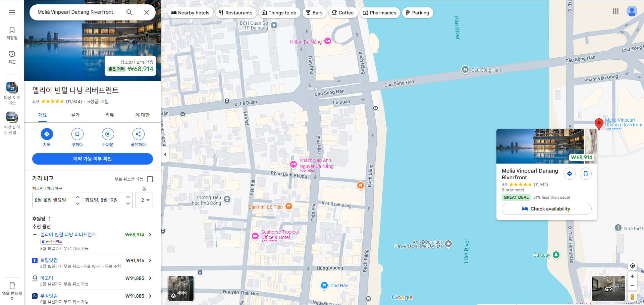Select the Parking filter chip
Viewport: 644px width, 305px height.
(x=418, y=13)
